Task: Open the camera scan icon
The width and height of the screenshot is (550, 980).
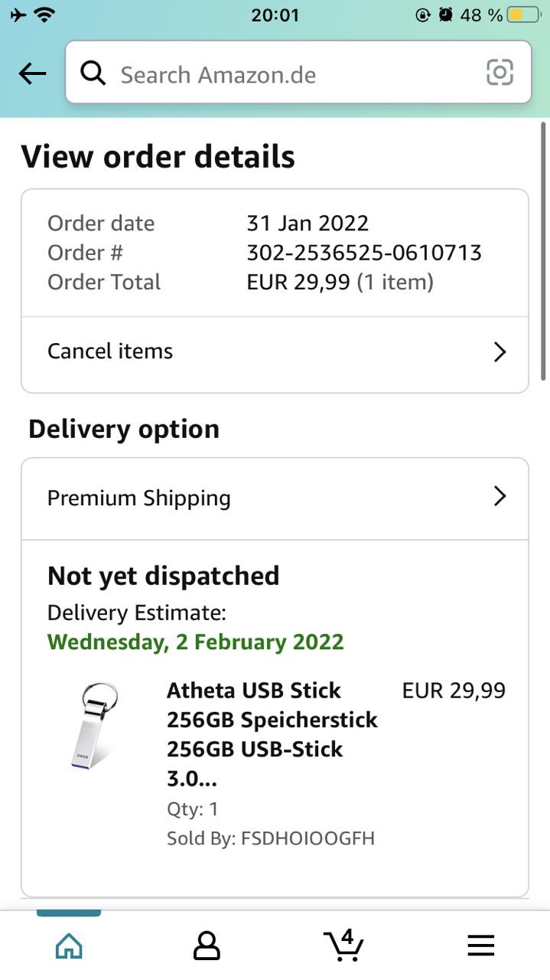Action: (x=500, y=73)
